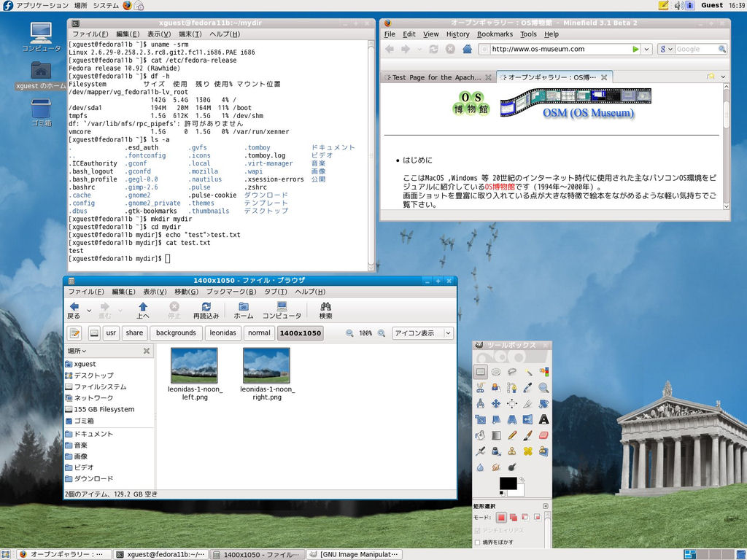Open the places sidebar type dropdown
Screen dimensions: 747x560
77,351
